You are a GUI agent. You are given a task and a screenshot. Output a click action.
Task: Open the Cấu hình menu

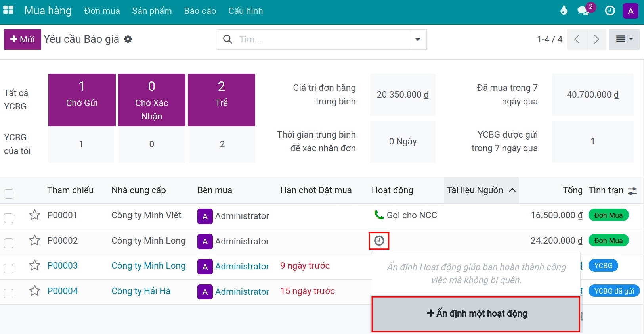point(246,11)
